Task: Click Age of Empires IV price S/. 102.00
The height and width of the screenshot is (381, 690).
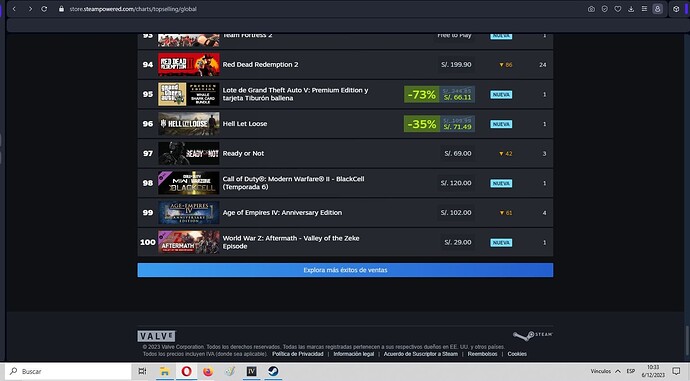Action: click(456, 212)
